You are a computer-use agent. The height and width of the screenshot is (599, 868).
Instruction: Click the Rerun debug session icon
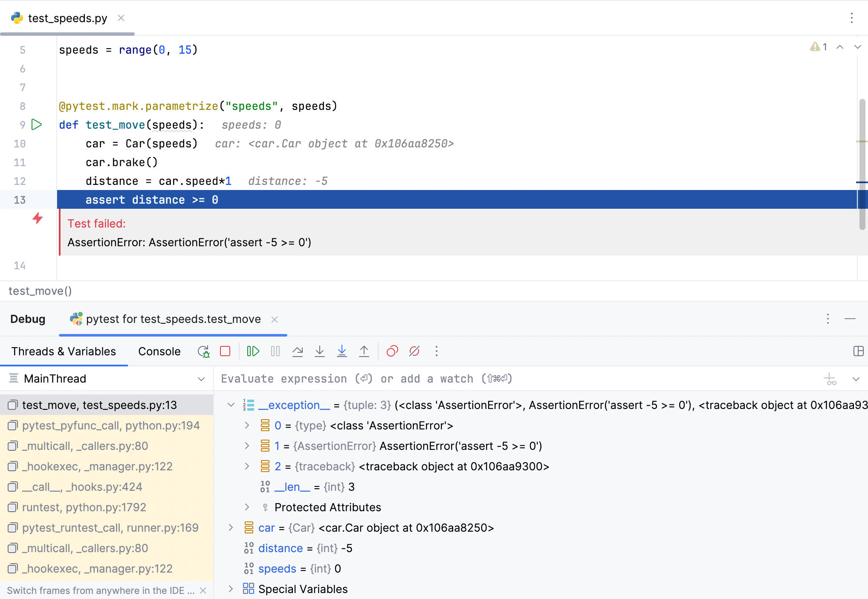pyautogui.click(x=204, y=351)
